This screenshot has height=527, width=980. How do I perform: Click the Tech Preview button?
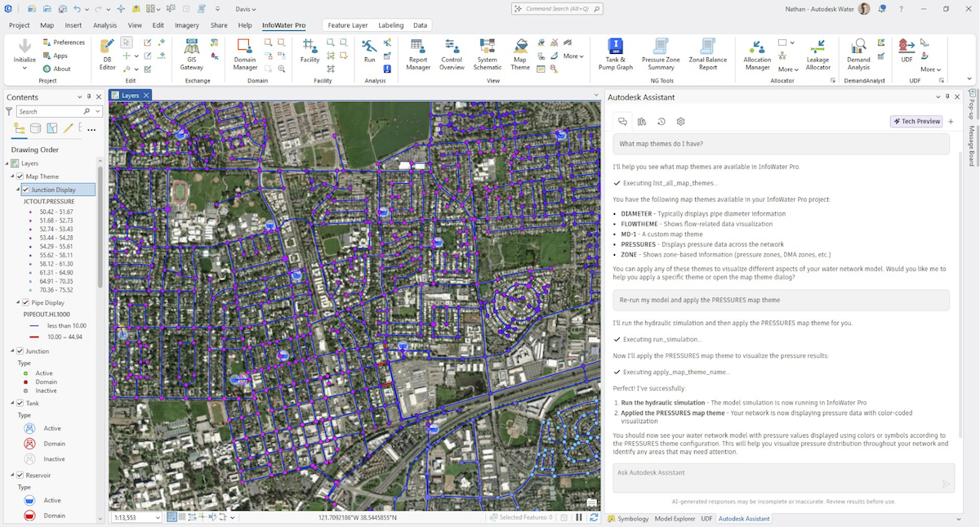coord(915,121)
